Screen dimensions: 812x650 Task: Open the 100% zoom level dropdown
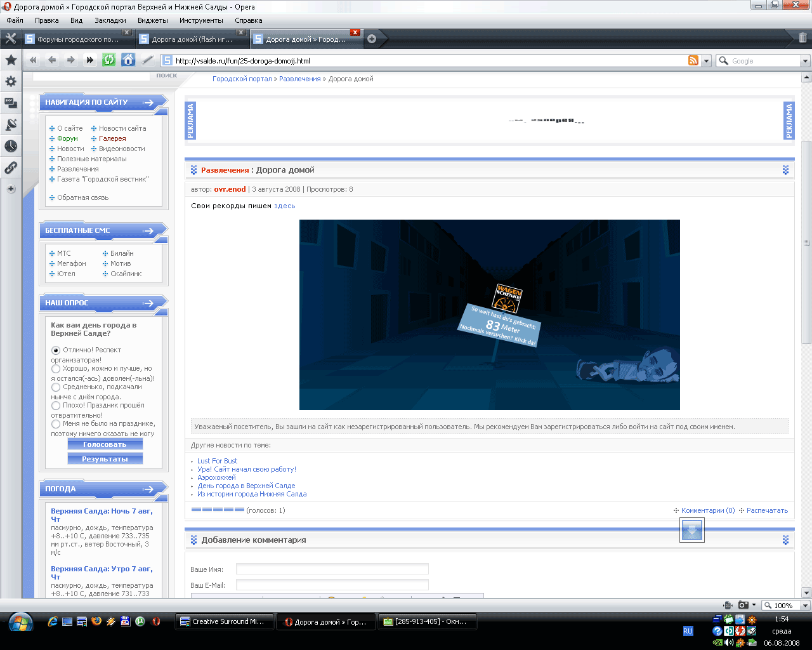[x=805, y=606]
